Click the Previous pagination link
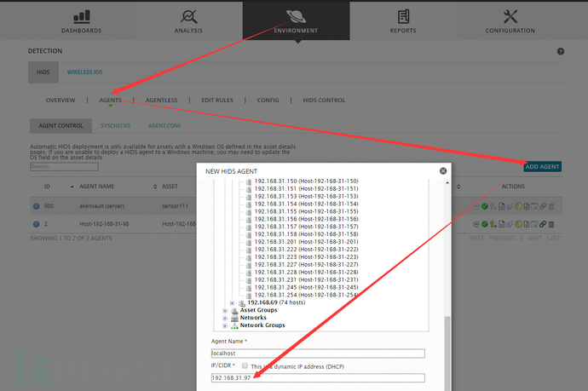Screen dimensions: 588x391 [502, 238]
